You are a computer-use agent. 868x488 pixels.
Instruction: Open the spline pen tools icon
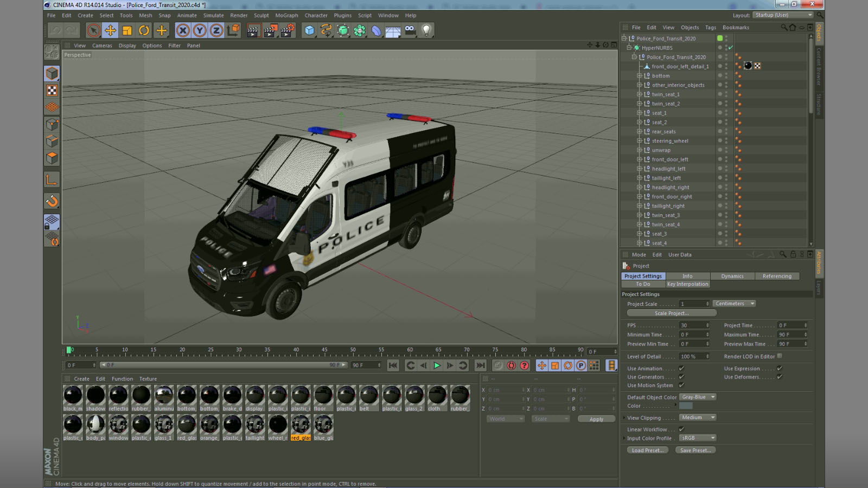pos(326,30)
